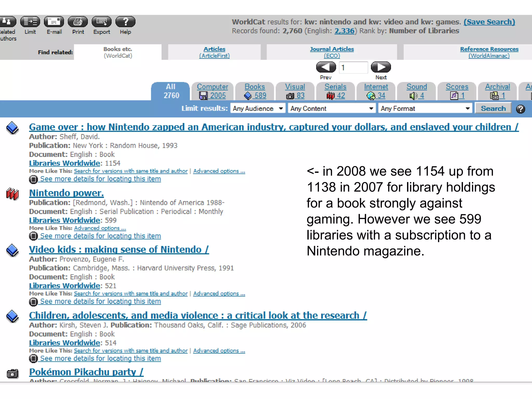The height and width of the screenshot is (399, 532).
Task: Switch to the Sound 4 tab
Action: (416, 91)
